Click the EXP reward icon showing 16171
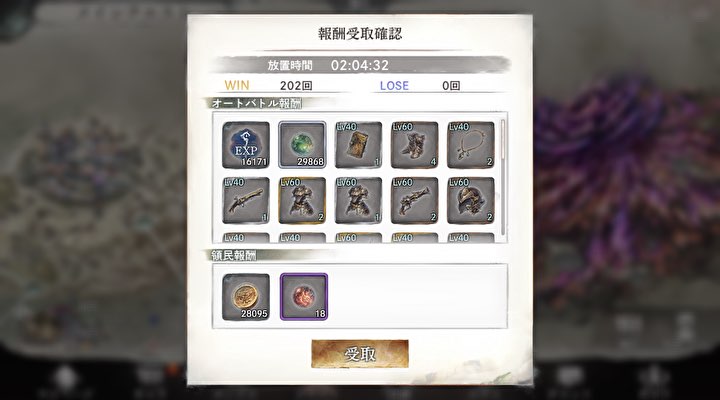 246,145
